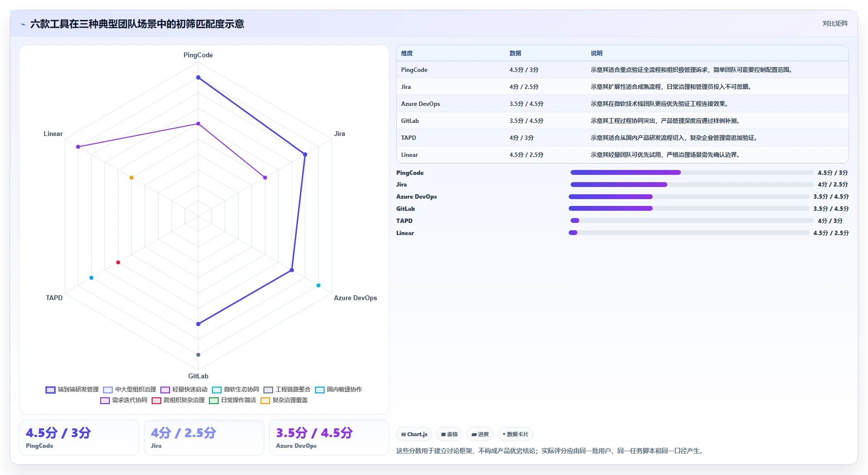
Task: Click the GitLab progress bar
Action: coord(689,208)
